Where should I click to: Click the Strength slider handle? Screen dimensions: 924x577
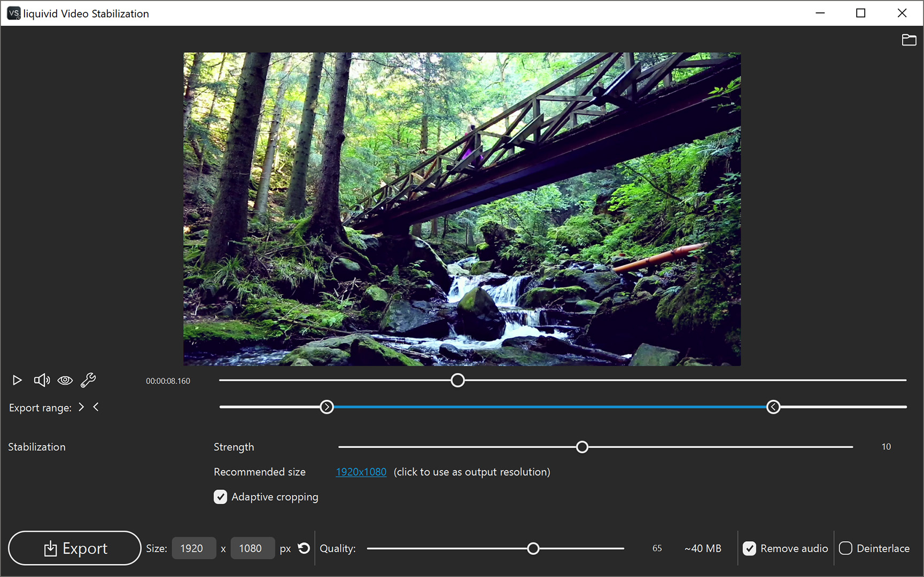click(582, 447)
